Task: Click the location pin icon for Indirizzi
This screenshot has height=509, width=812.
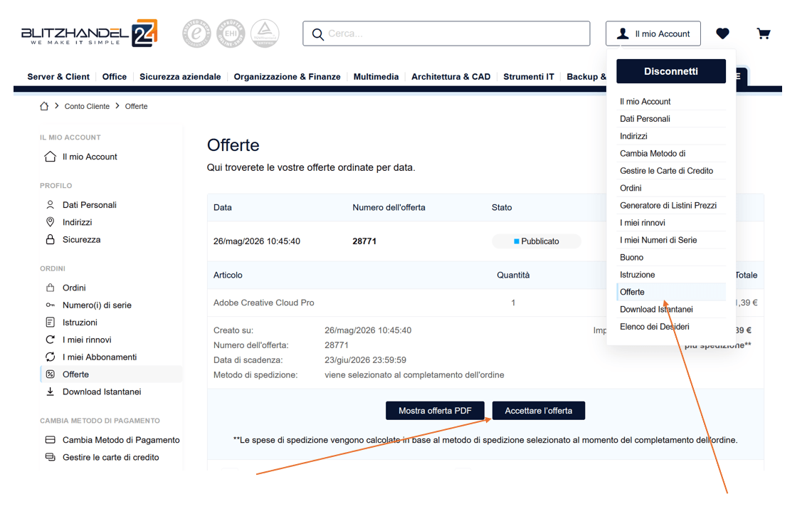Action: click(x=51, y=222)
